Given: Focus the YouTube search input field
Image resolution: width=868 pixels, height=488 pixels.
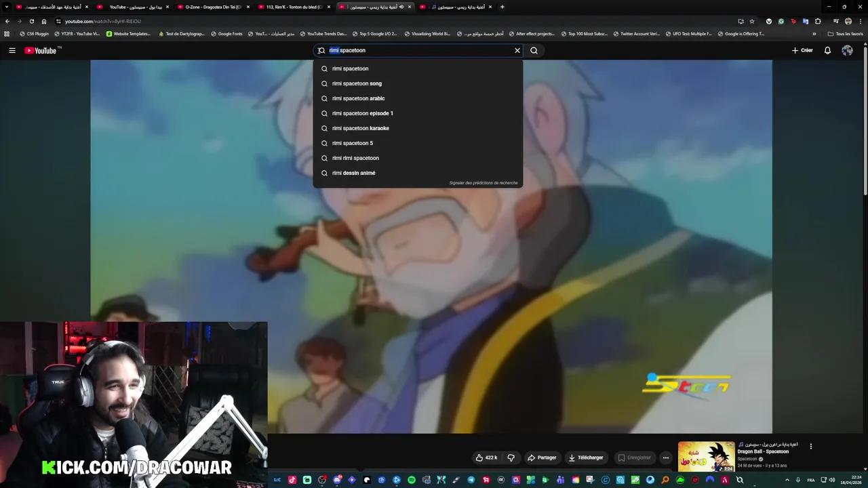Looking at the screenshot, I should (x=417, y=50).
